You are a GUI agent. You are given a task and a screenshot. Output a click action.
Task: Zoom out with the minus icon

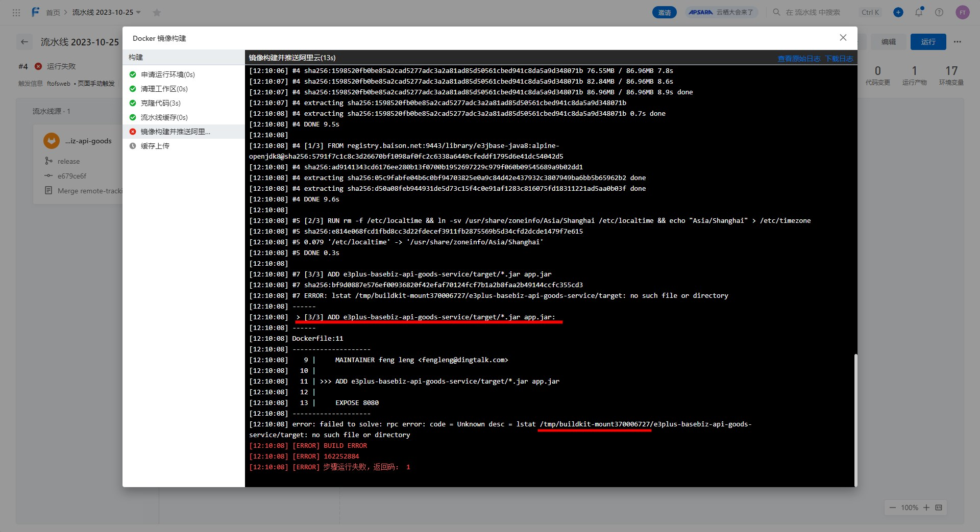tap(892, 508)
